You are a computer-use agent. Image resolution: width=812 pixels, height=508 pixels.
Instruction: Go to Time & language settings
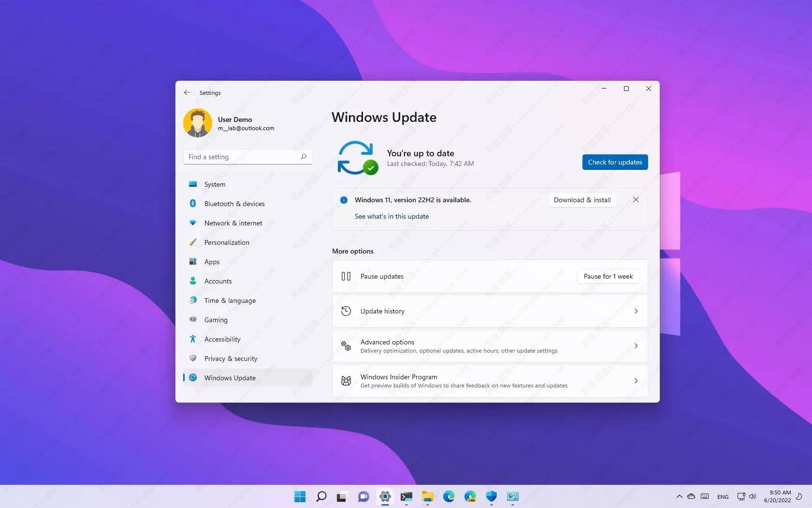click(x=230, y=300)
